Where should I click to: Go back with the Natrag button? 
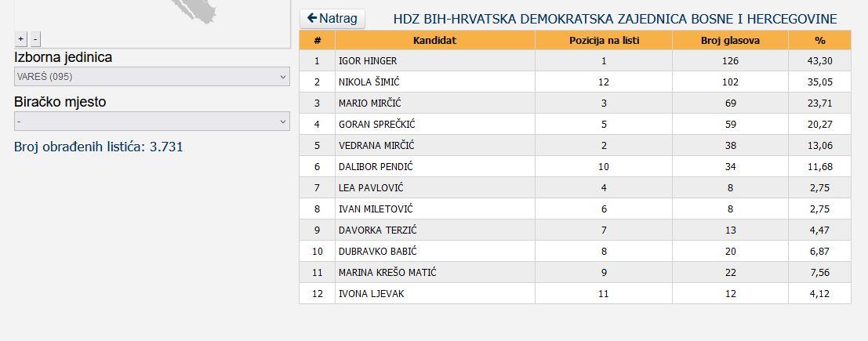332,18
